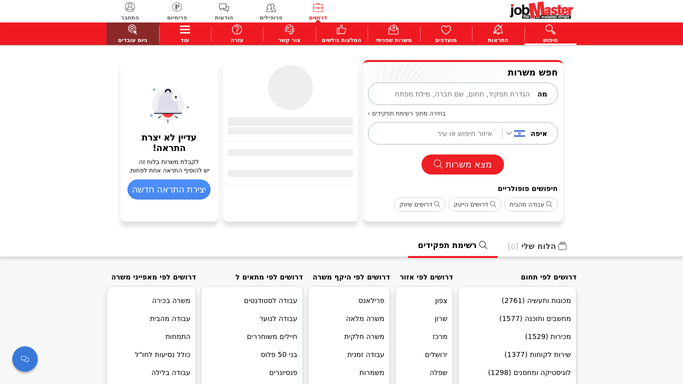
Task: Open המלצות גולשים thumbs-up icon
Action: tap(341, 30)
